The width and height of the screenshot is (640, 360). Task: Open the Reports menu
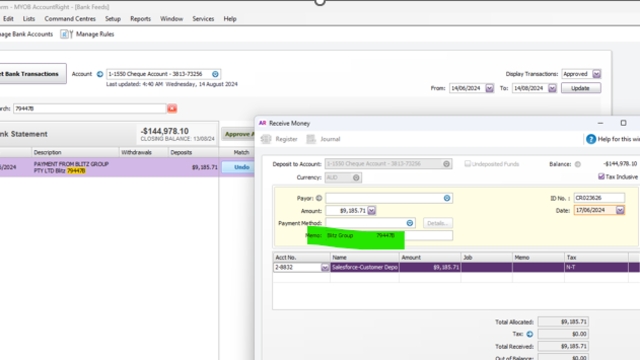click(140, 19)
